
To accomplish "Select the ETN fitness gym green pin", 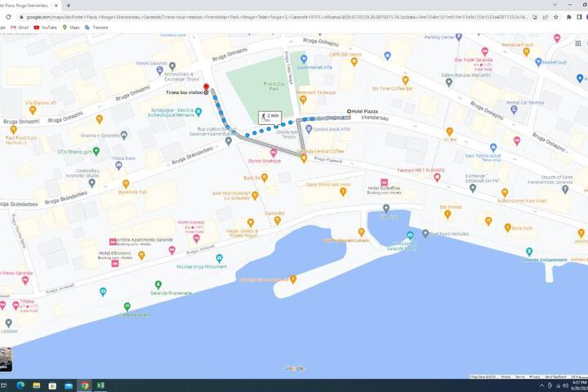I will tap(96, 152).
